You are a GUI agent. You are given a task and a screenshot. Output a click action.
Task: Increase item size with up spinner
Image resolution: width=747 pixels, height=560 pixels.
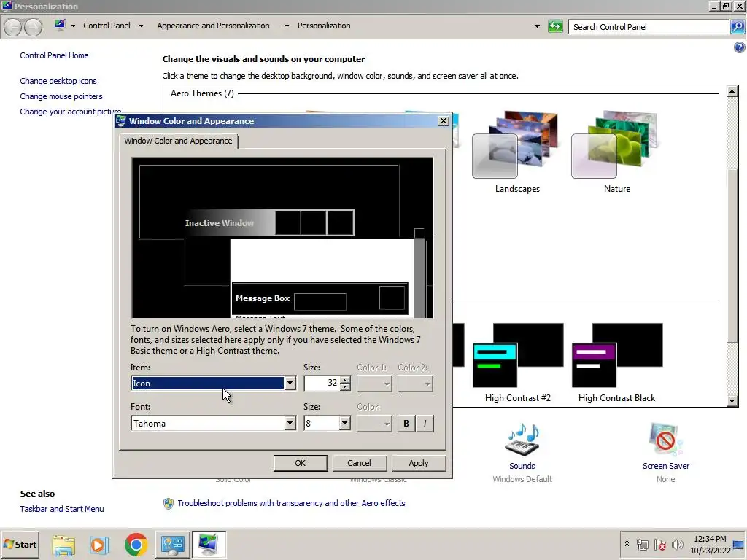(x=345, y=379)
